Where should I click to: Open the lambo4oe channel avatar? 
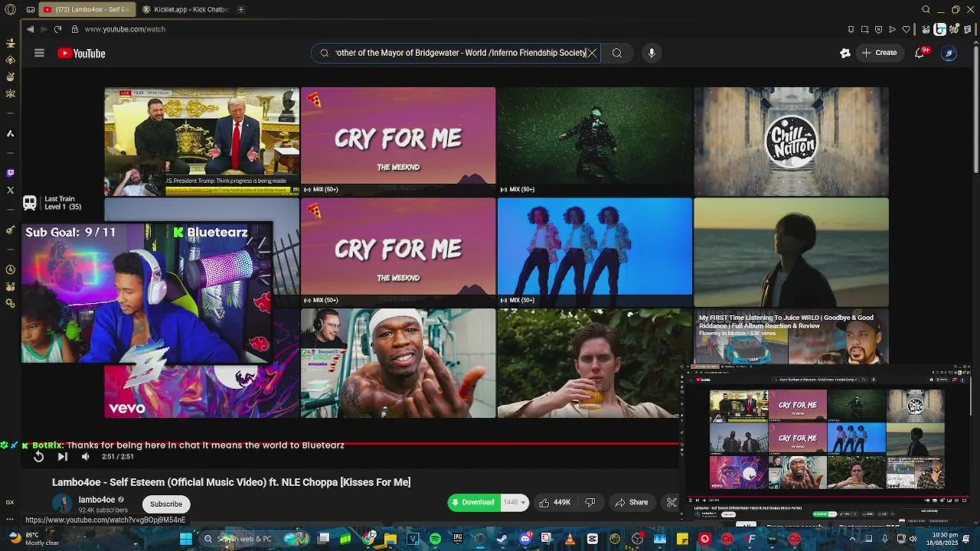point(62,504)
